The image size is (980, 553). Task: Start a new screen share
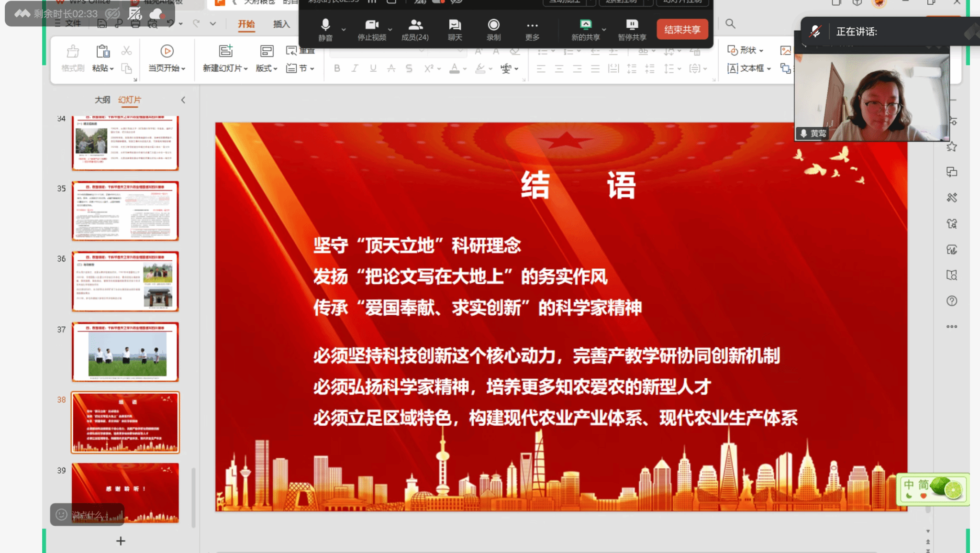tap(585, 30)
